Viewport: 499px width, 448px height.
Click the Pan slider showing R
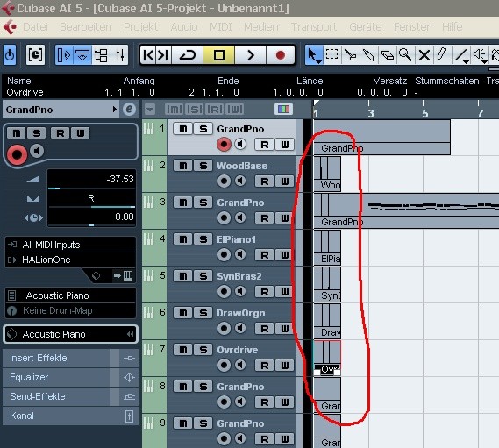pyautogui.click(x=92, y=198)
